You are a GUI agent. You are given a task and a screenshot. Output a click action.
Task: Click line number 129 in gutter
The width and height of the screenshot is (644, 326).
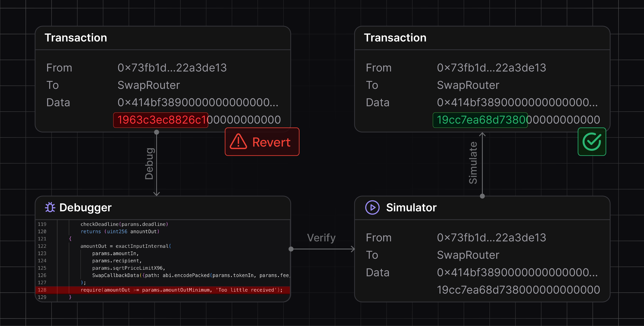click(42, 297)
